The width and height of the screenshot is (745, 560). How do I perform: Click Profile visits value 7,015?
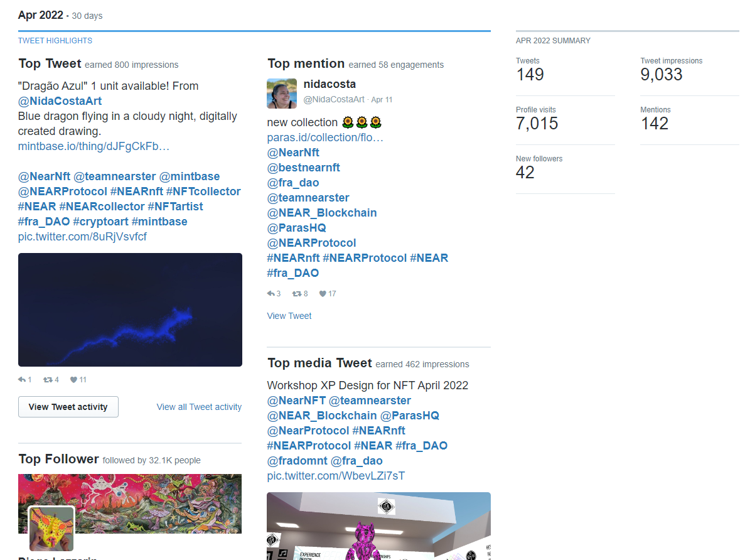537,124
